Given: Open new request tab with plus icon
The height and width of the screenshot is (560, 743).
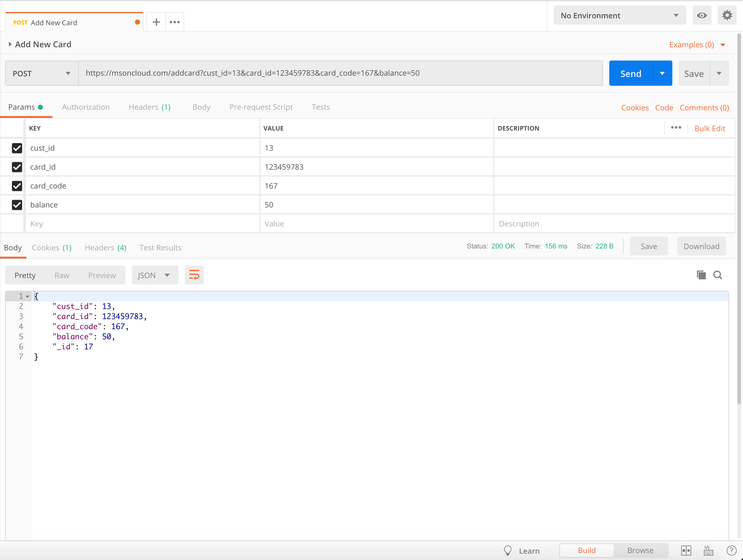Looking at the screenshot, I should 156,22.
